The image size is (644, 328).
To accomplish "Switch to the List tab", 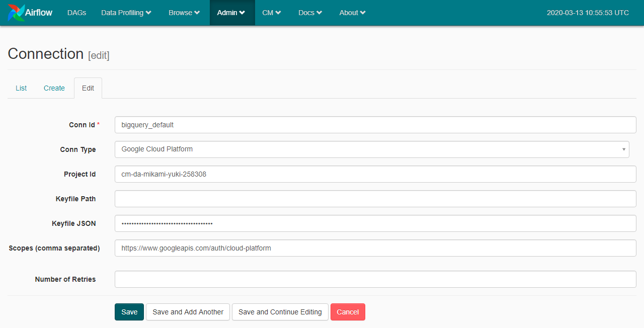I will coord(21,88).
